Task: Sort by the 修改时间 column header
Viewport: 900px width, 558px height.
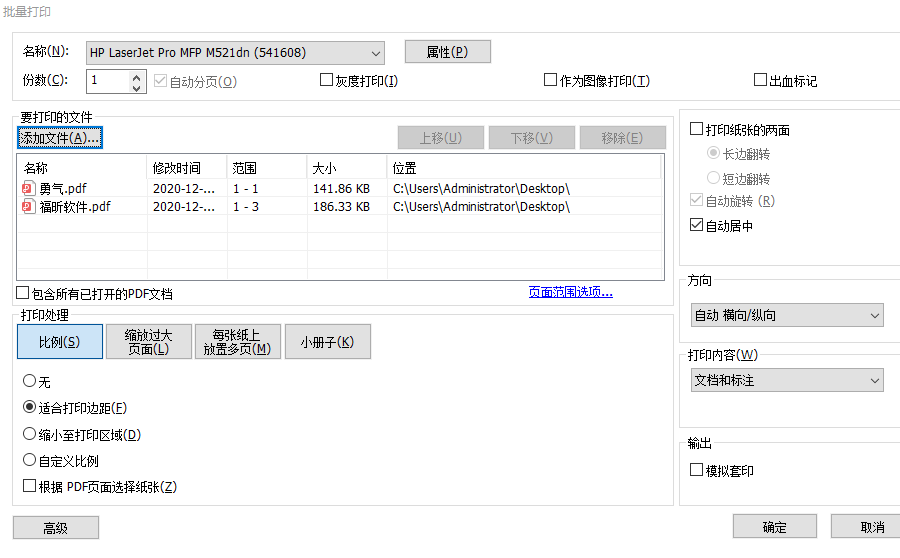Action: pos(187,168)
